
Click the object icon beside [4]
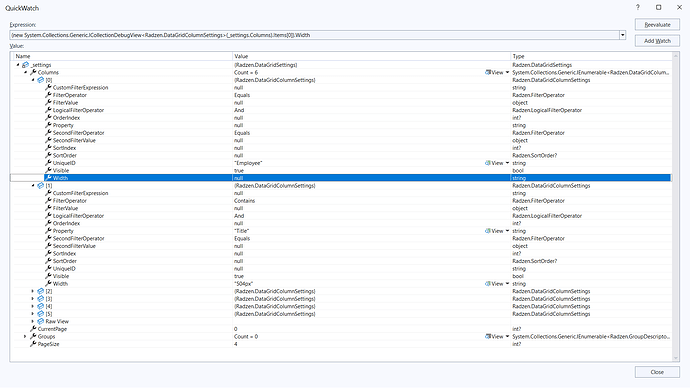[x=40, y=306]
